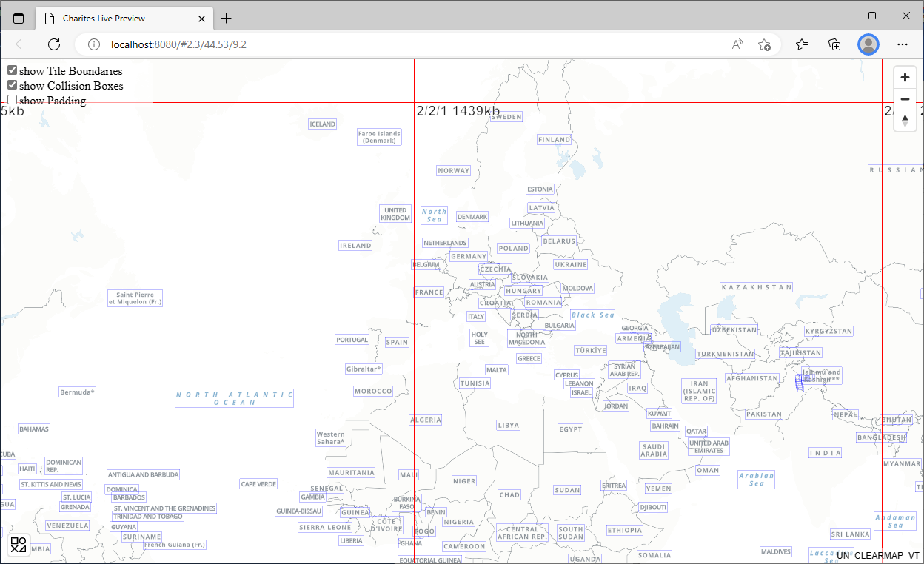This screenshot has width=924, height=564.
Task: View site information icon in address bar
Action: coord(94,44)
